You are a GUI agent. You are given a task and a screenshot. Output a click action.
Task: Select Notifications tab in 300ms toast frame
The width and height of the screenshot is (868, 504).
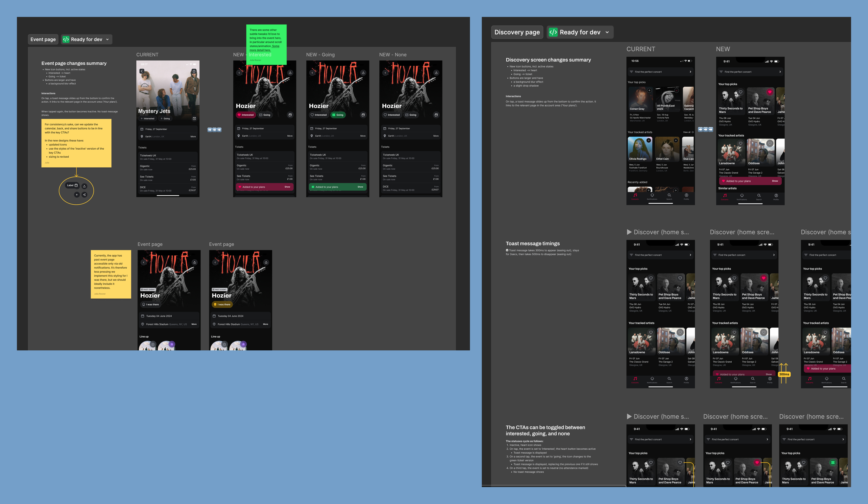tap(735, 380)
